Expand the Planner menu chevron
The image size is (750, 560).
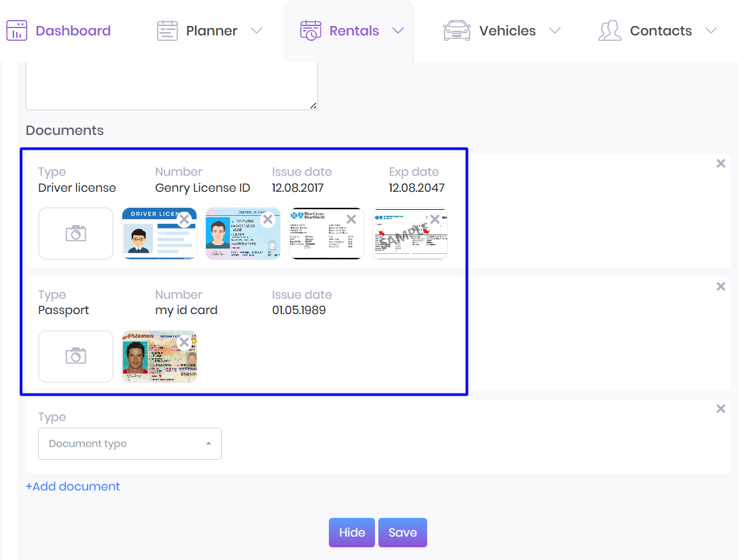click(256, 31)
